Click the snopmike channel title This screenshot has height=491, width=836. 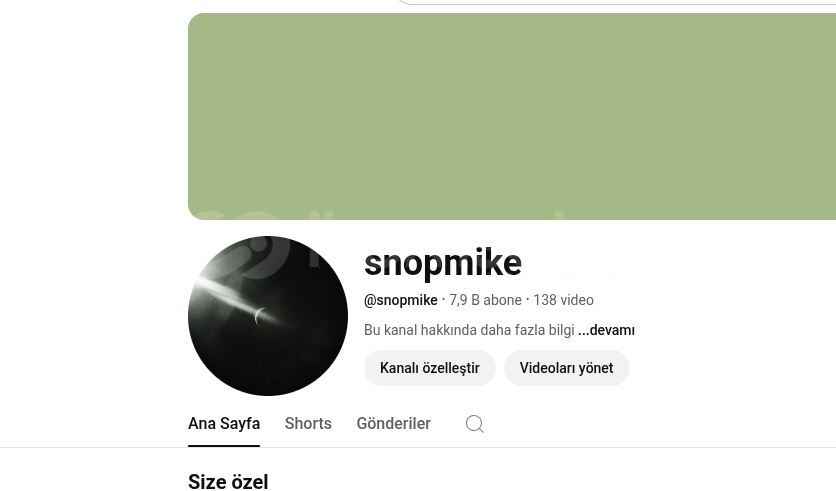coord(443,262)
